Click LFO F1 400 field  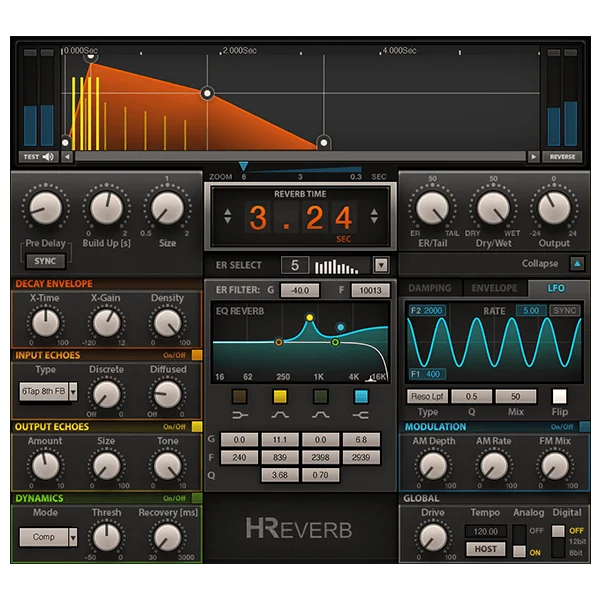coord(427,374)
